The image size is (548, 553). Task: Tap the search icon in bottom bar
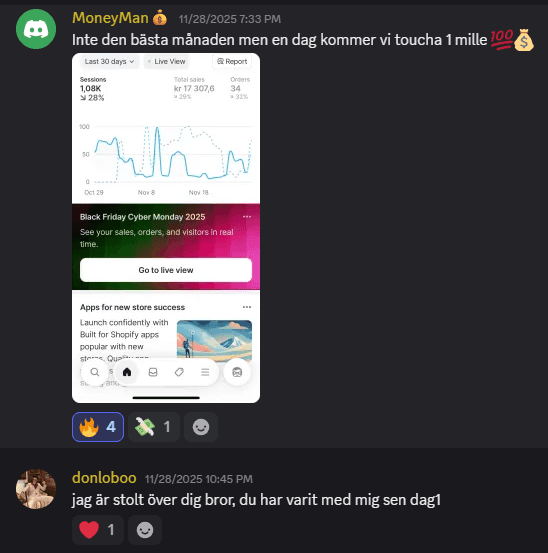click(95, 372)
